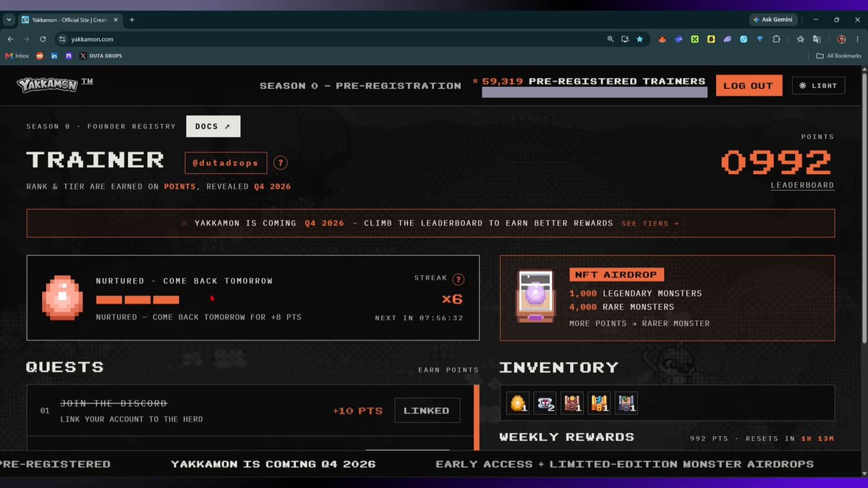Open the Chrome extensions puzzle icon

(776, 39)
